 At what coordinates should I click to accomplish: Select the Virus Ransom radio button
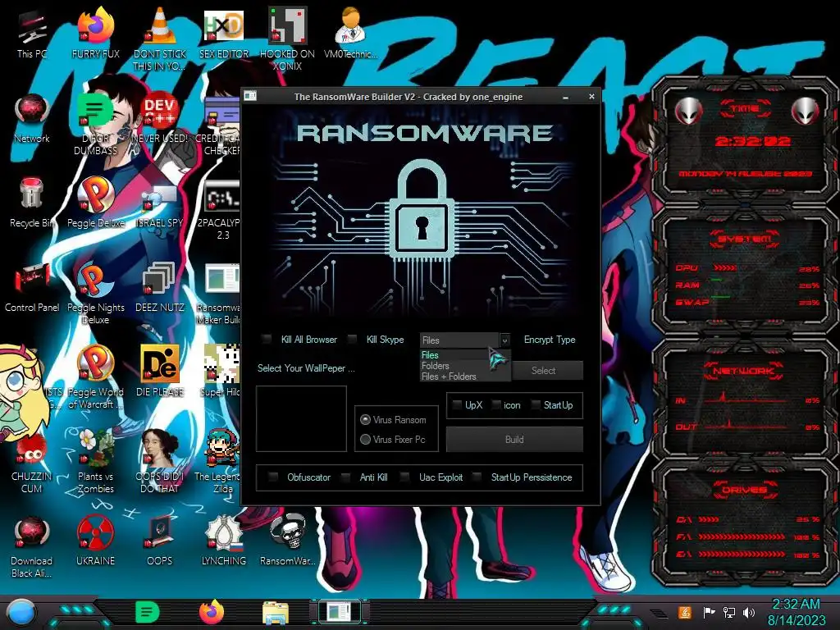click(x=365, y=419)
